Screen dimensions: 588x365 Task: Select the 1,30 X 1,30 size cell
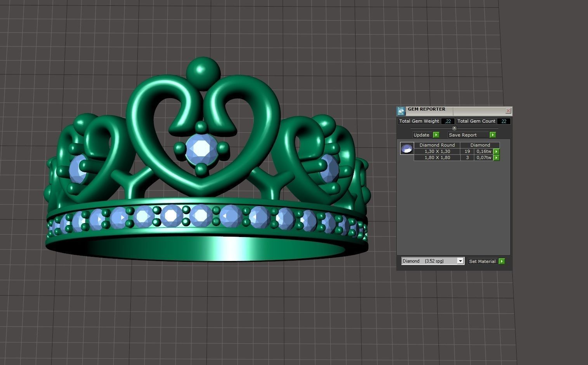tap(437, 152)
